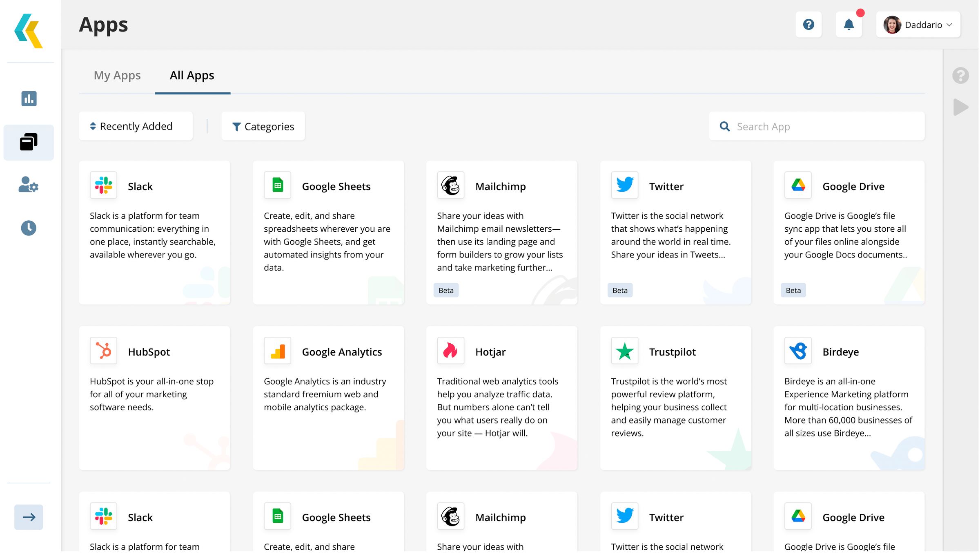Image resolution: width=980 pixels, height=555 pixels.
Task: Open the Google Drive icon
Action: click(x=798, y=185)
